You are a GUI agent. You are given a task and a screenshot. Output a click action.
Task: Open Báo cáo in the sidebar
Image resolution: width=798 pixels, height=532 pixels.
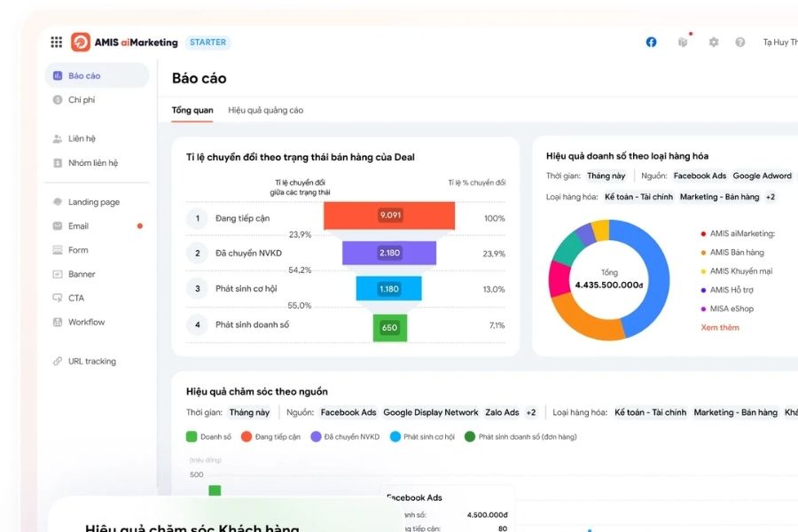coord(98,76)
